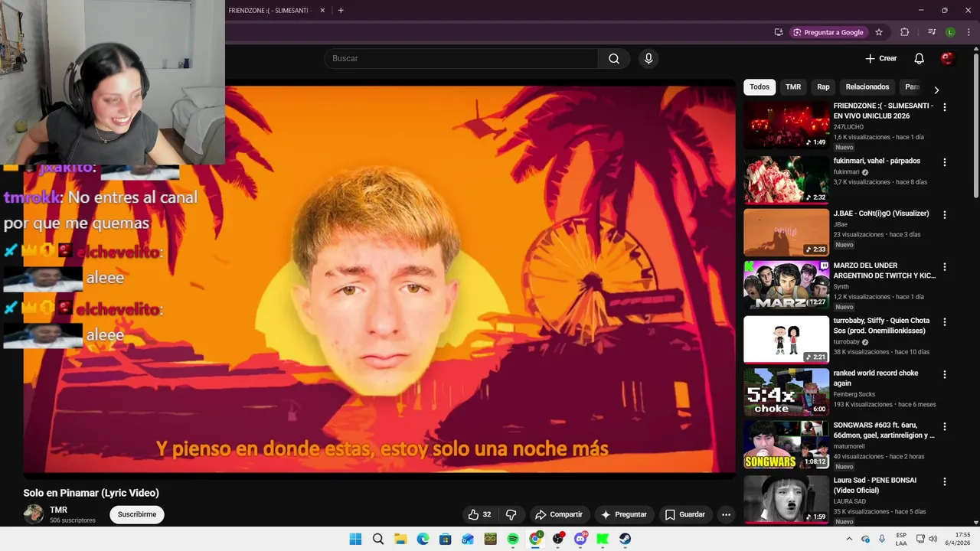Open options menu for J.BAE video
Screen dimensions: 980x551
coord(945,215)
